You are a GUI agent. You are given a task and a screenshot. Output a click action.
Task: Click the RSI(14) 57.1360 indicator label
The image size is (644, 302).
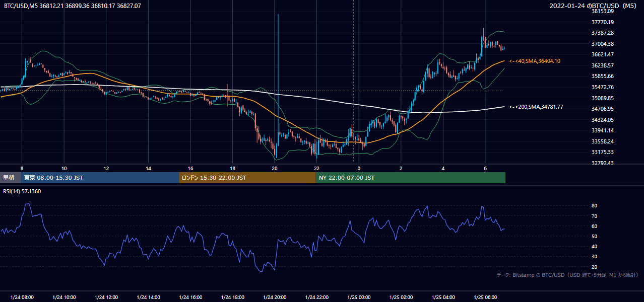[x=22, y=191]
